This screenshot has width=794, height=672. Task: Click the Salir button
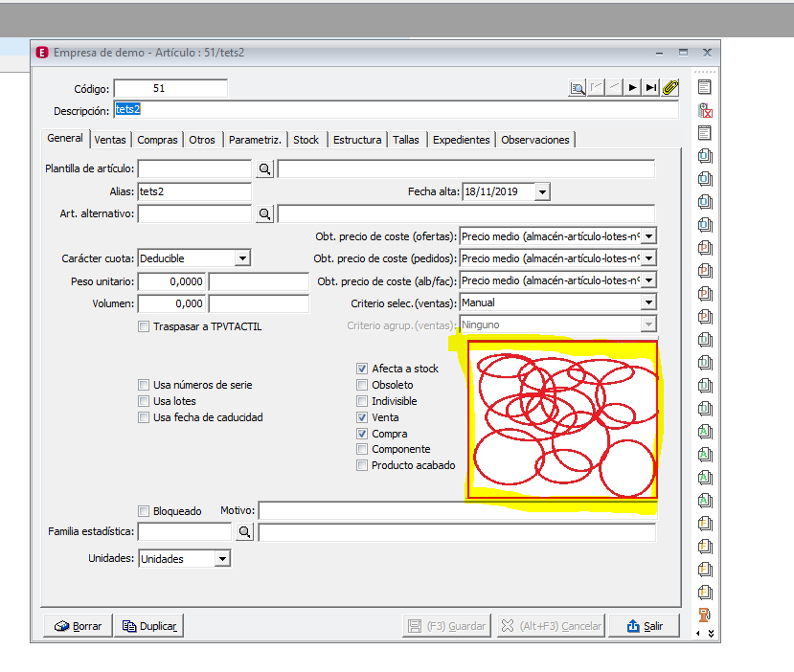click(x=645, y=626)
